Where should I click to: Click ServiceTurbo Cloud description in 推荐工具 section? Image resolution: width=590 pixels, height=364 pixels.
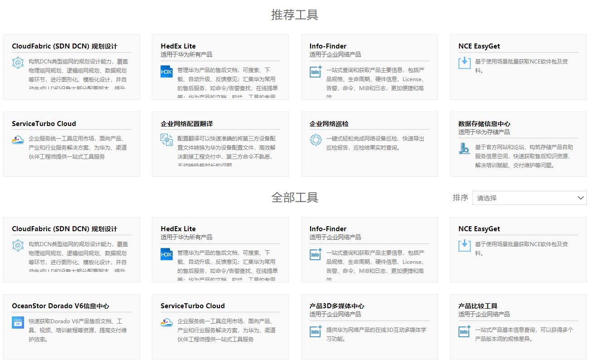pos(78,147)
